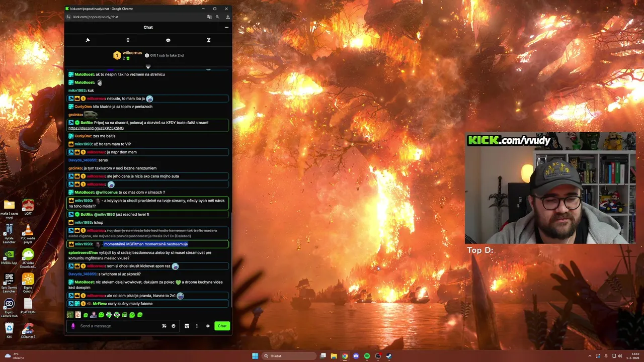Screen dimensions: 644x362
Task: Click Chrome's install app download icon
Action: pyautogui.click(x=227, y=17)
